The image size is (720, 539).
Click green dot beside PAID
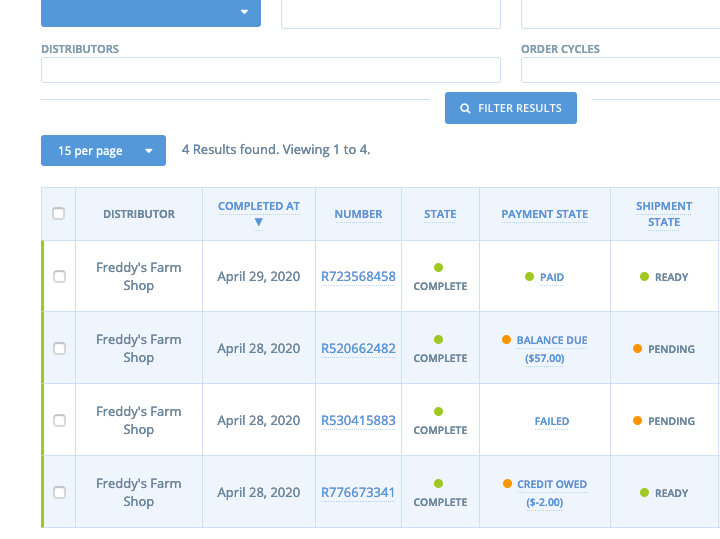529,276
